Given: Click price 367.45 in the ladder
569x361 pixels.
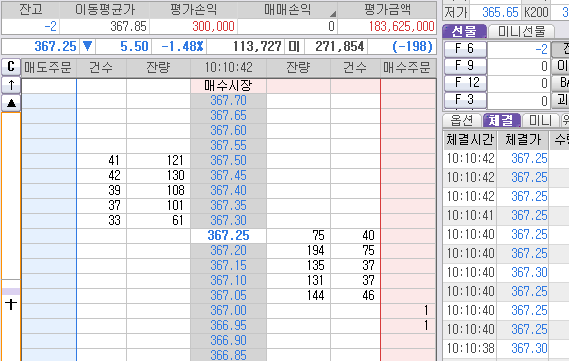Looking at the screenshot, I should click(228, 176).
